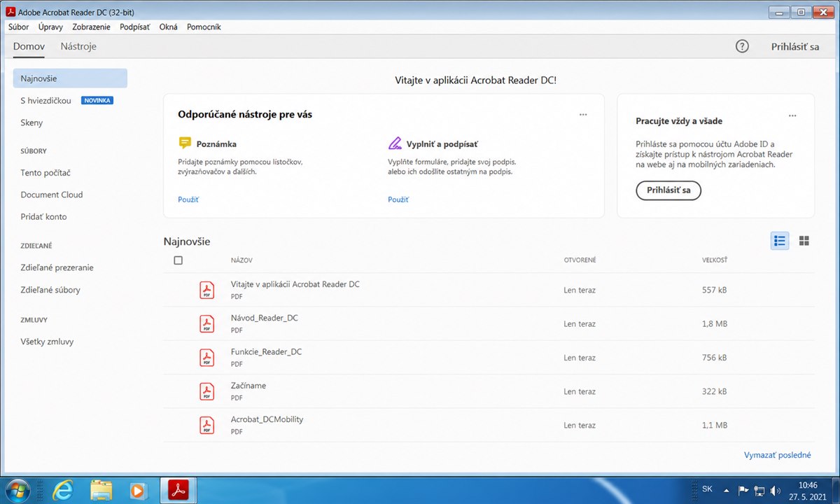Open the help question mark icon
Image resolution: width=840 pixels, height=504 pixels.
point(742,46)
